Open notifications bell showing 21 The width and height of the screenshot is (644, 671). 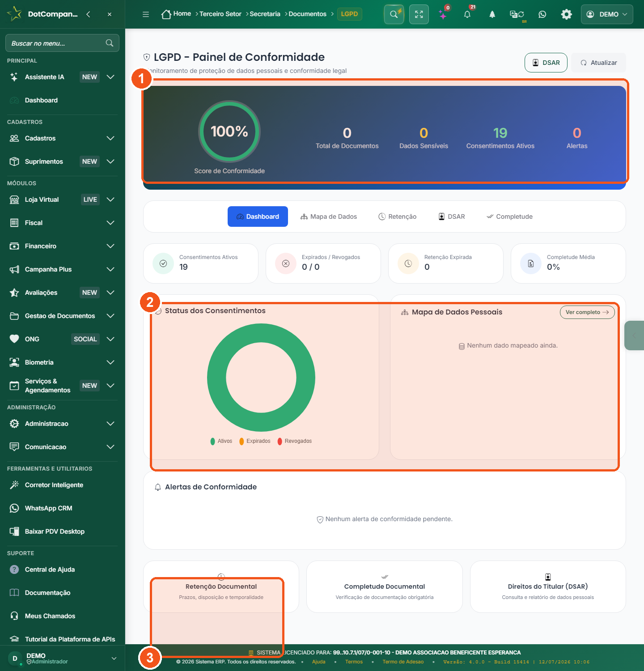467,14
